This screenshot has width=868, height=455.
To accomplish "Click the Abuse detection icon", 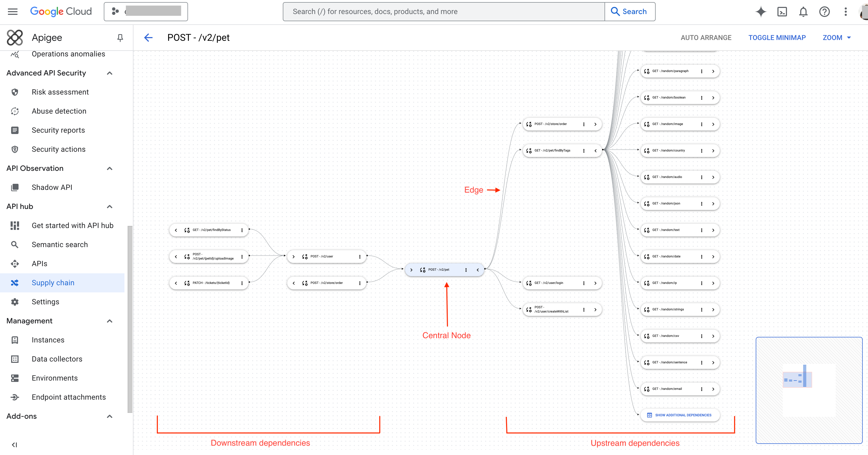I will click(x=15, y=111).
